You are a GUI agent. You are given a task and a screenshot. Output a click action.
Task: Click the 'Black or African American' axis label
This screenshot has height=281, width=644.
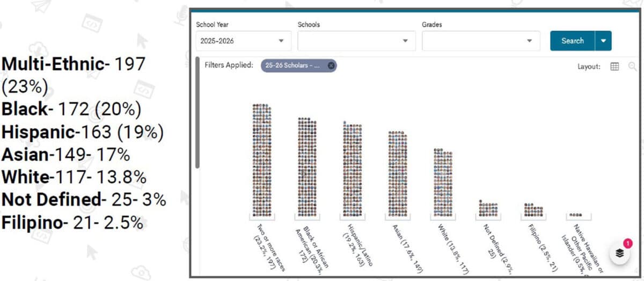coord(312,248)
